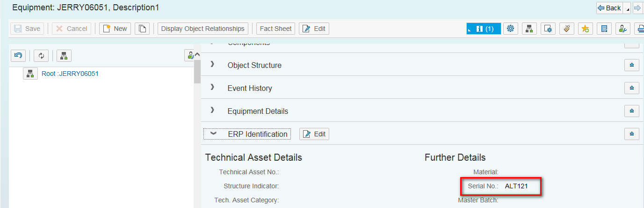Click the copy icon next to New

pos(142,29)
